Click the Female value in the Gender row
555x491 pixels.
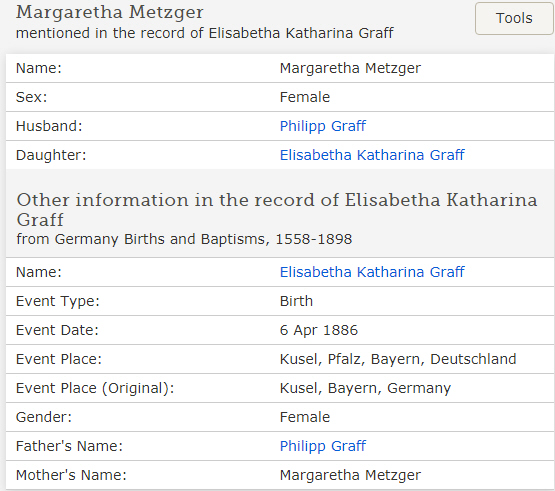tap(305, 417)
